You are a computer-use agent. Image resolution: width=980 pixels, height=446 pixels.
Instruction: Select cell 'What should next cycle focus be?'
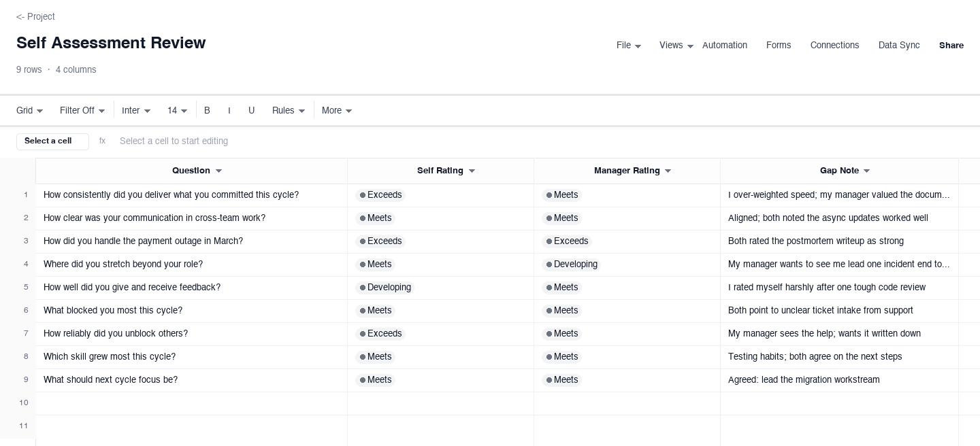tap(191, 380)
